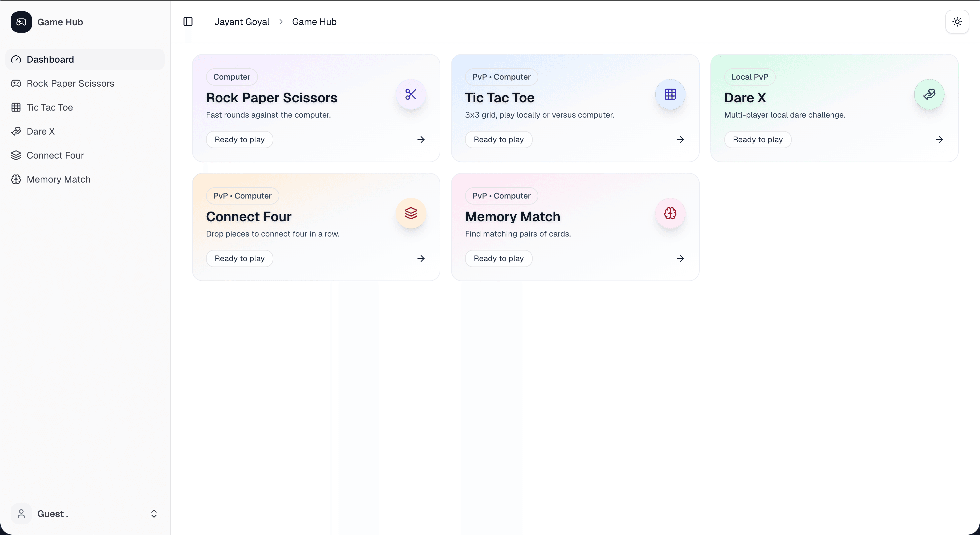Select Connect Four in the sidebar
Screen dimensions: 980x535
click(x=55, y=155)
